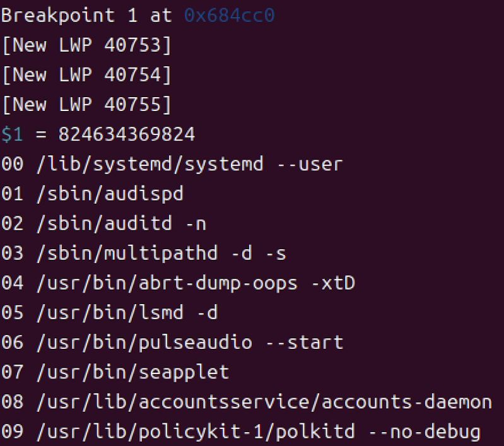Click the /usr/bin/pulseaudio path
504x446 pixels.
[144, 343]
